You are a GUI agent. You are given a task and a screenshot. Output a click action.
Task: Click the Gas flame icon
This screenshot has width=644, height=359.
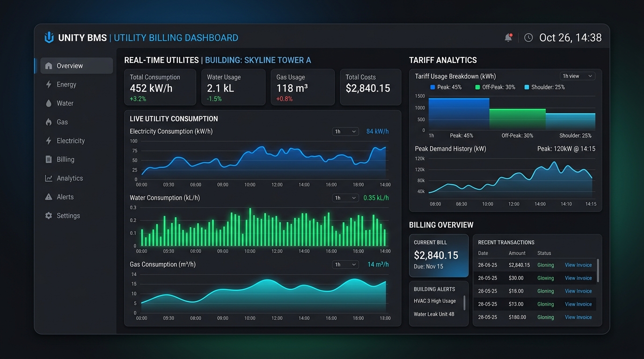tap(49, 122)
